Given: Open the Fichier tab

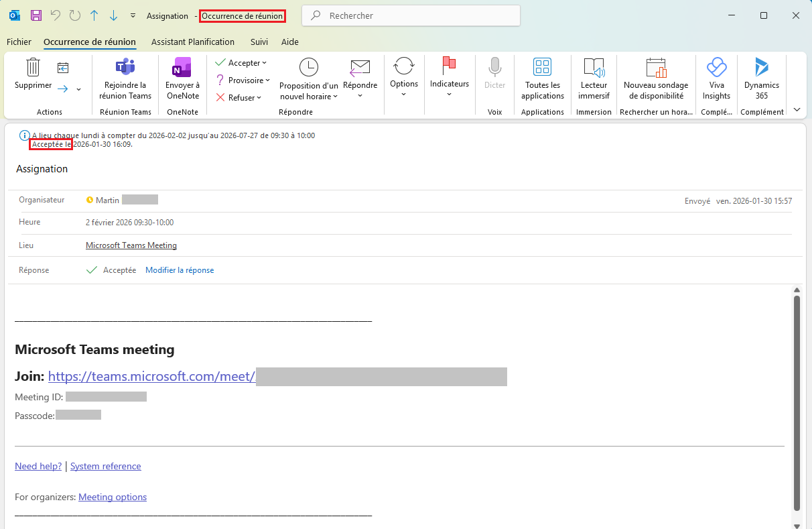Looking at the screenshot, I should coord(19,42).
